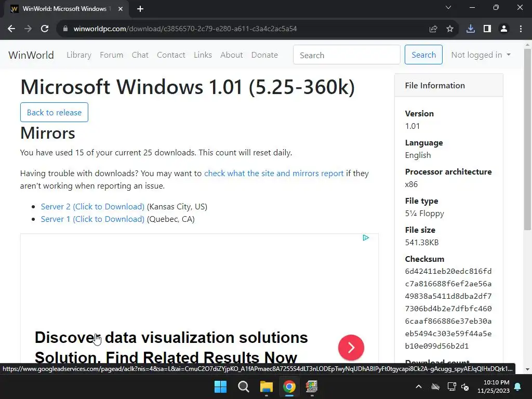Viewport: 532px width, 399px height.
Task: Bookmark this page with the star icon
Action: coord(450,29)
